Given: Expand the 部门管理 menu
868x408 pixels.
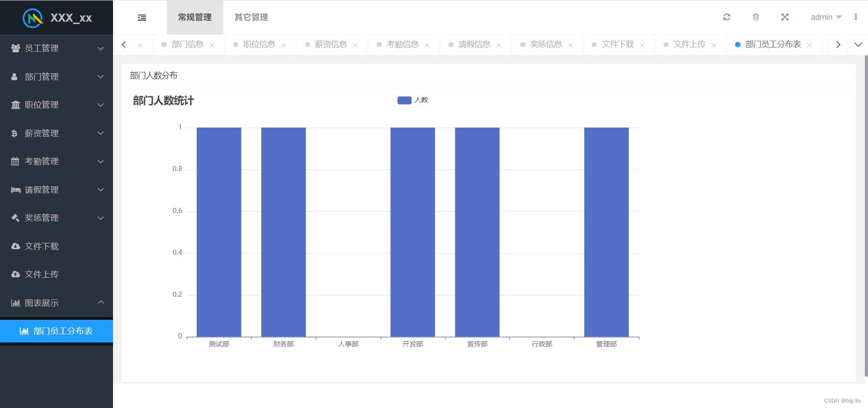Looking at the screenshot, I should [101, 76].
